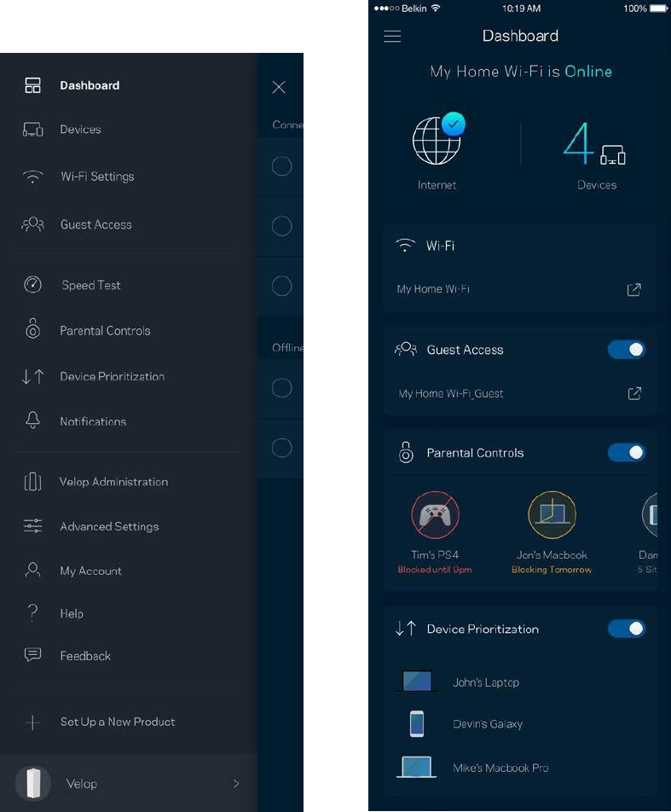
Task: Open Devices from the side menu
Action: 80,130
